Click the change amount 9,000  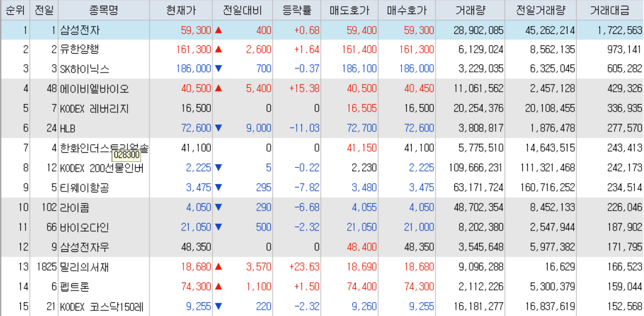tap(259, 129)
